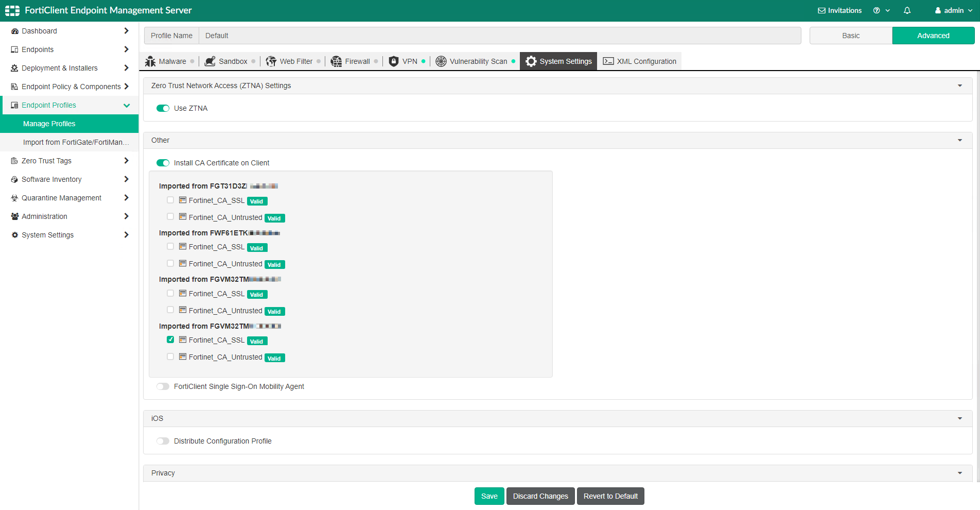This screenshot has width=980, height=510.
Task: Switch to the Basic profile view
Action: (850, 35)
